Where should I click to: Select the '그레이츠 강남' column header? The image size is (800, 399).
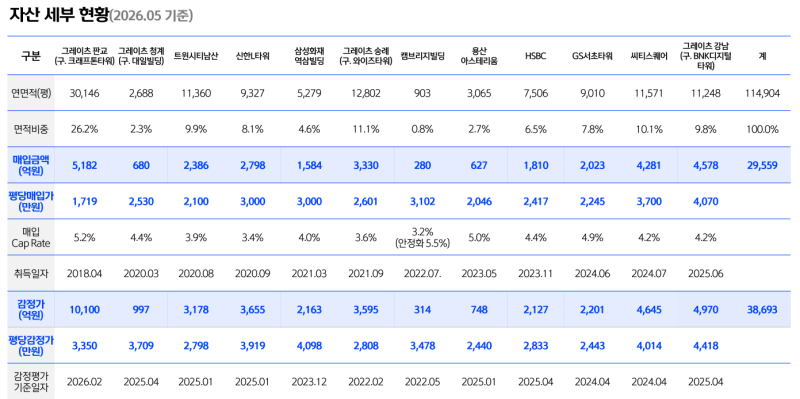pyautogui.click(x=705, y=56)
